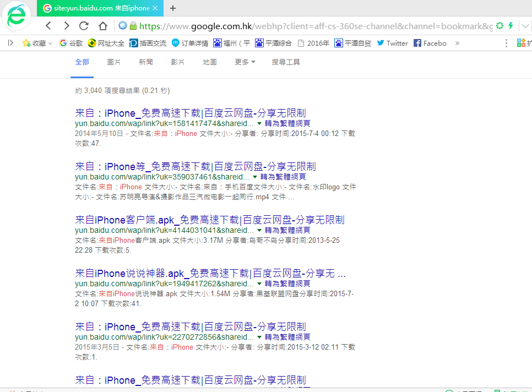The width and height of the screenshot is (532, 392).
Task: Click the three-dot menu at bookmarks bar end
Action: [506, 42]
